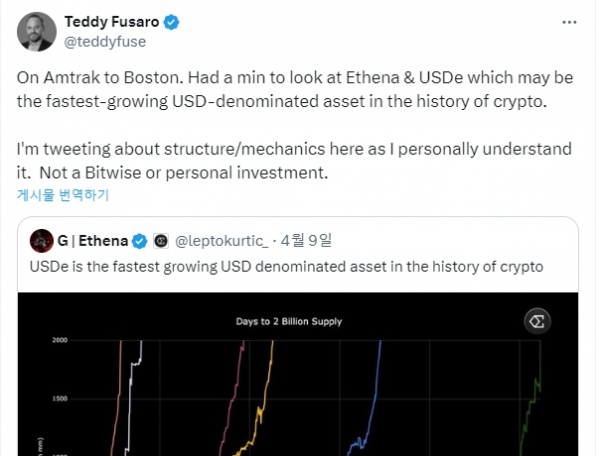The width and height of the screenshot is (600, 456).
Task: Open the @teddyfuse handle link
Action: 105,42
